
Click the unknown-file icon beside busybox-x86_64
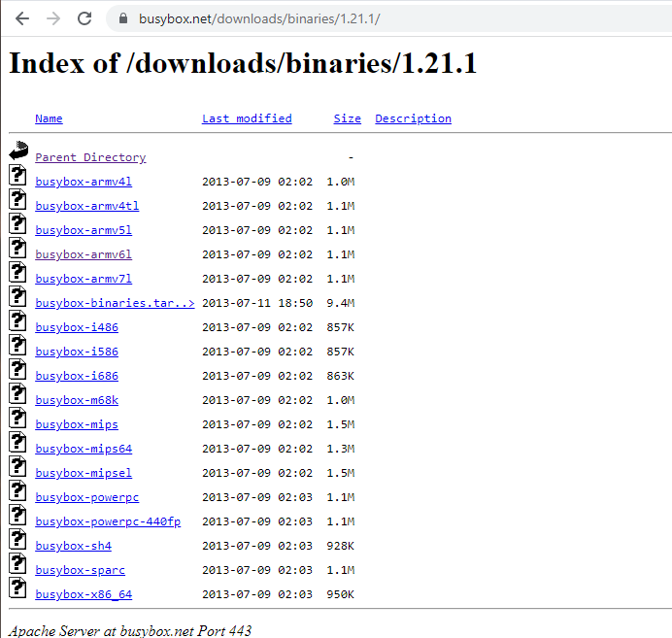click(18, 588)
